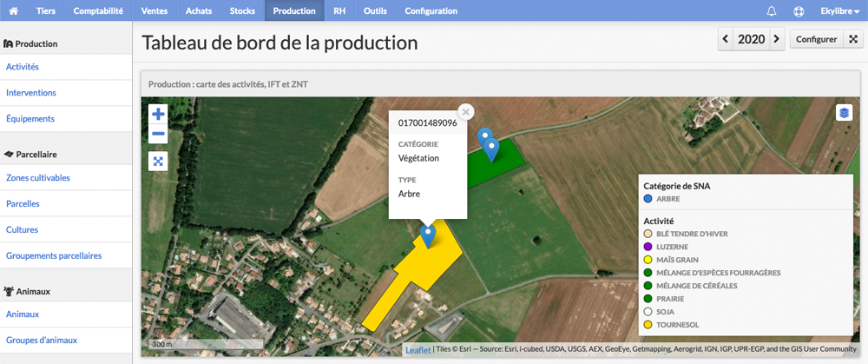868x364 pixels.
Task: Open Parcelles in the sidebar
Action: pyautogui.click(x=23, y=203)
